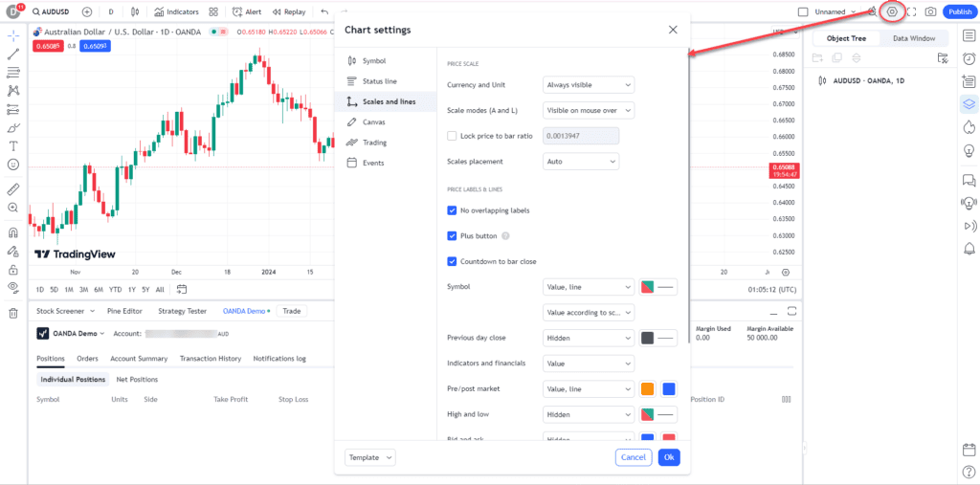Open the calendar icon in right sidebar
Image resolution: width=980 pixels, height=485 pixels.
(969, 450)
